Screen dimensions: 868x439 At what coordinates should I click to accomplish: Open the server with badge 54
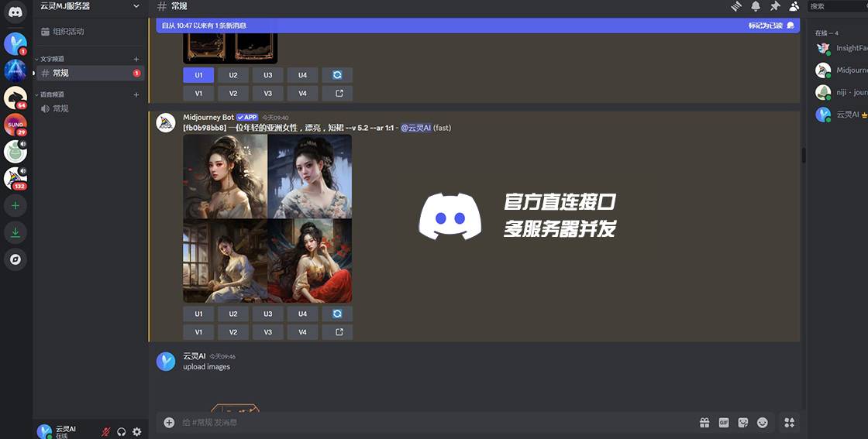coord(15,98)
